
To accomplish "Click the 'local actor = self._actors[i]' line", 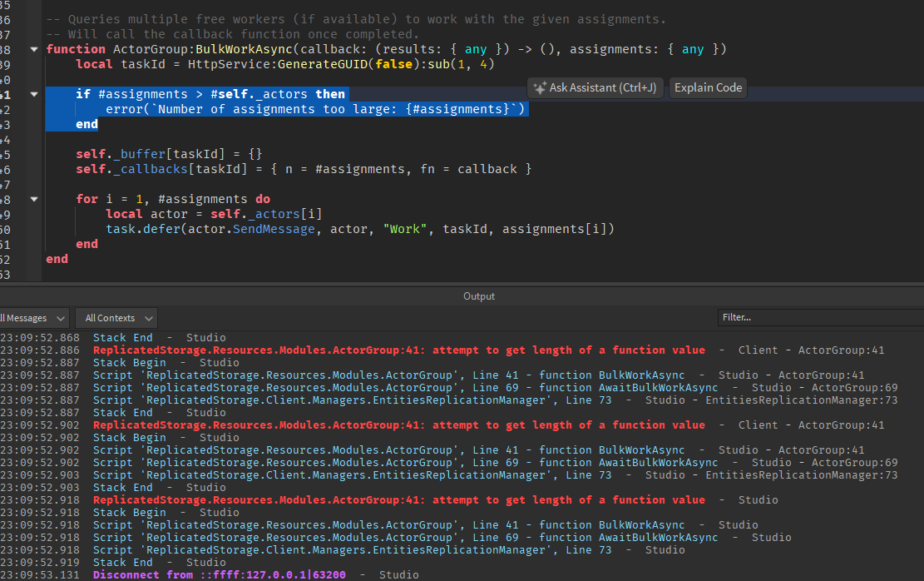I will coord(214,214).
